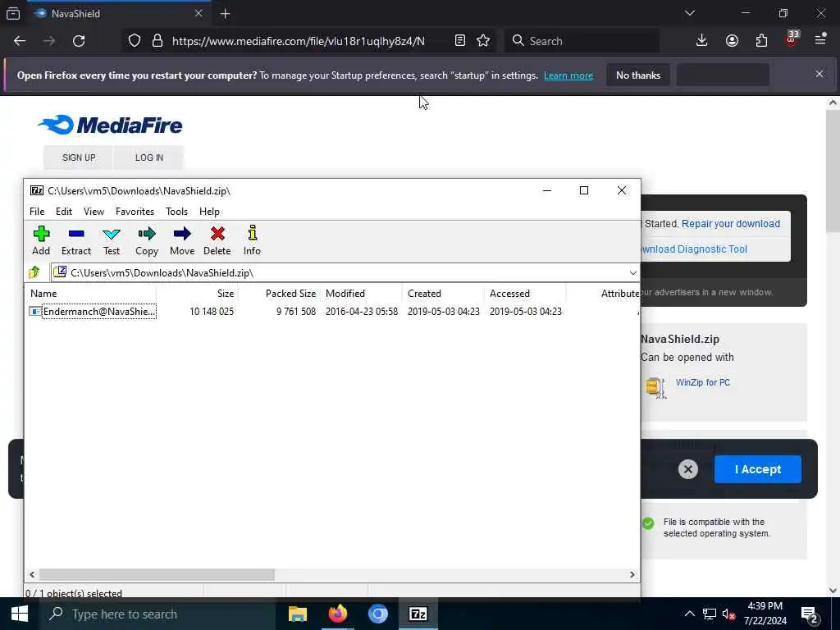The height and width of the screenshot is (630, 840).
Task: Click the site padlock icon
Action: coord(157,41)
